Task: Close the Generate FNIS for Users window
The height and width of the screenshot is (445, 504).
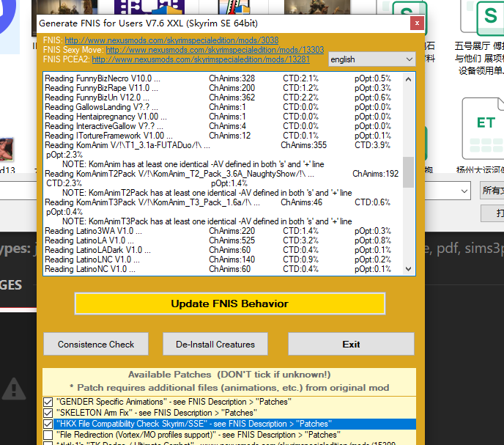Action: [x=416, y=23]
